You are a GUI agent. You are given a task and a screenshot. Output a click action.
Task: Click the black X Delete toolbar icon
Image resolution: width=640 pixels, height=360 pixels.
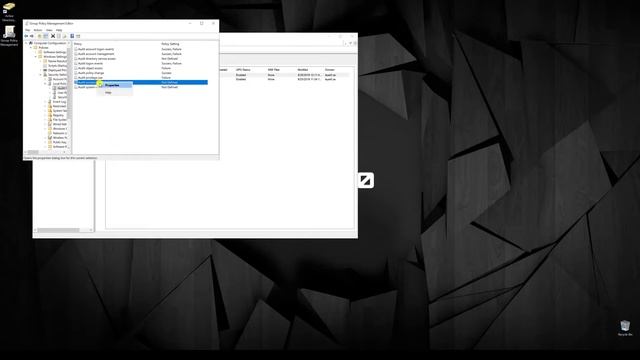[53, 36]
